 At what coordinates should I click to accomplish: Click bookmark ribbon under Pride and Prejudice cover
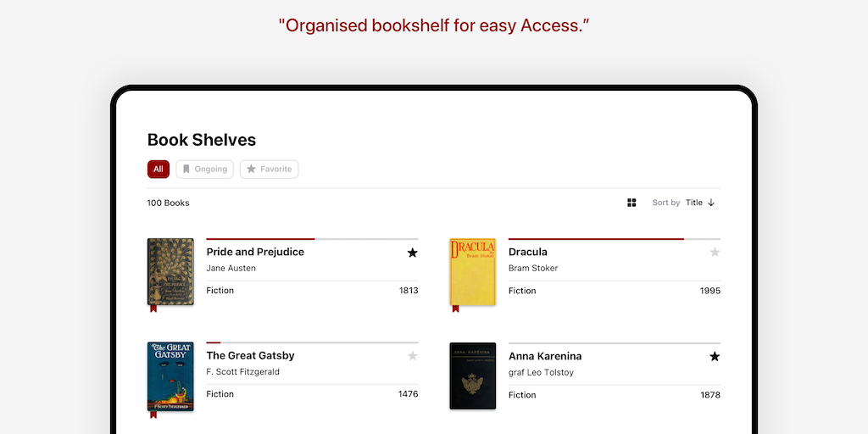click(153, 309)
